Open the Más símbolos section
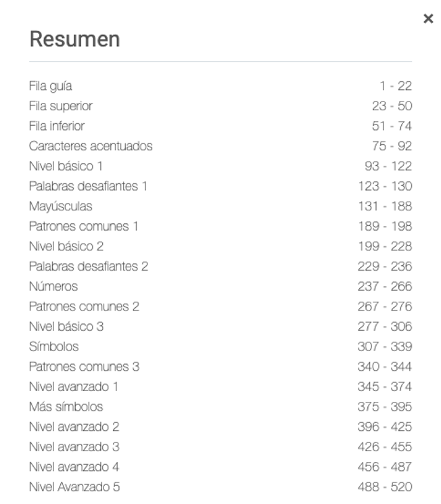Screen dimensions: 441x504 pyautogui.click(x=66, y=407)
